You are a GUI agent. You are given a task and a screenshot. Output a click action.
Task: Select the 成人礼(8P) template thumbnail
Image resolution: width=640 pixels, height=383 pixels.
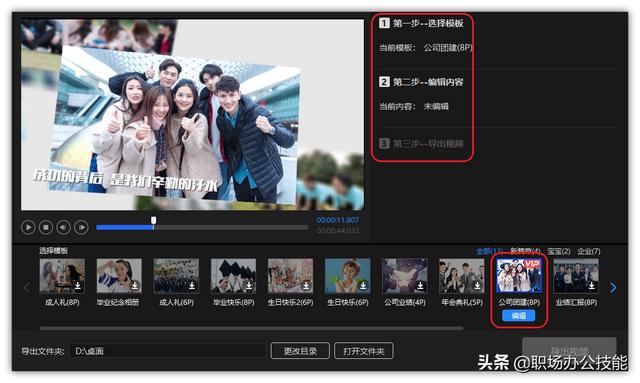pos(62,276)
